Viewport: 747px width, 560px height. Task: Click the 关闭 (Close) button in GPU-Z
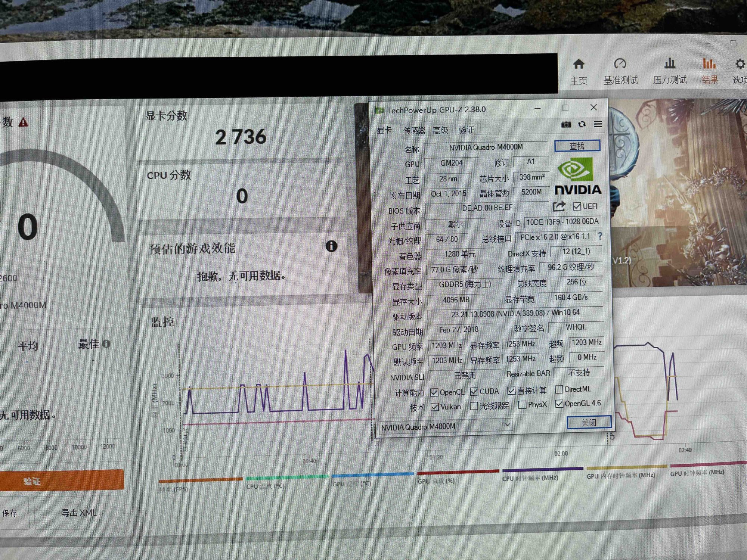tap(589, 422)
